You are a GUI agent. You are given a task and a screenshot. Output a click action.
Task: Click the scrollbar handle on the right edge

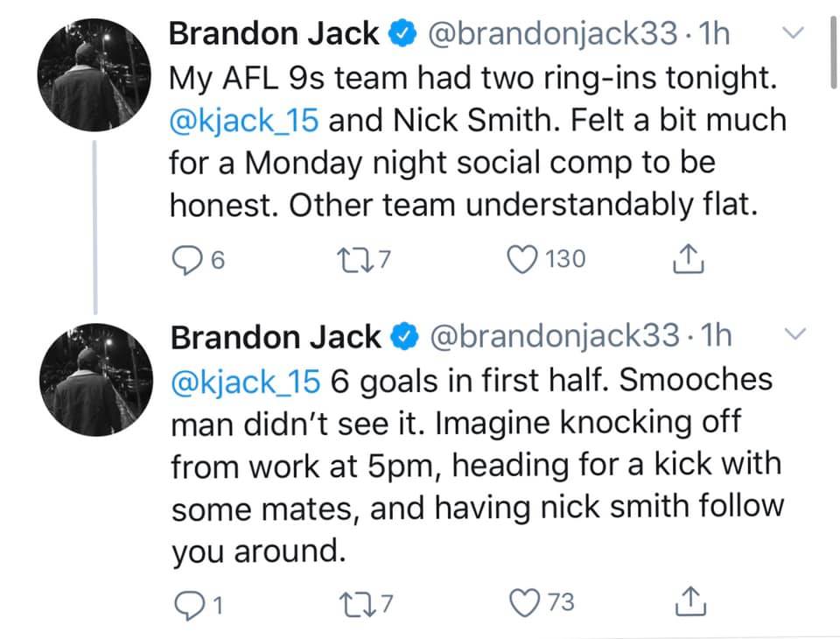point(834,52)
